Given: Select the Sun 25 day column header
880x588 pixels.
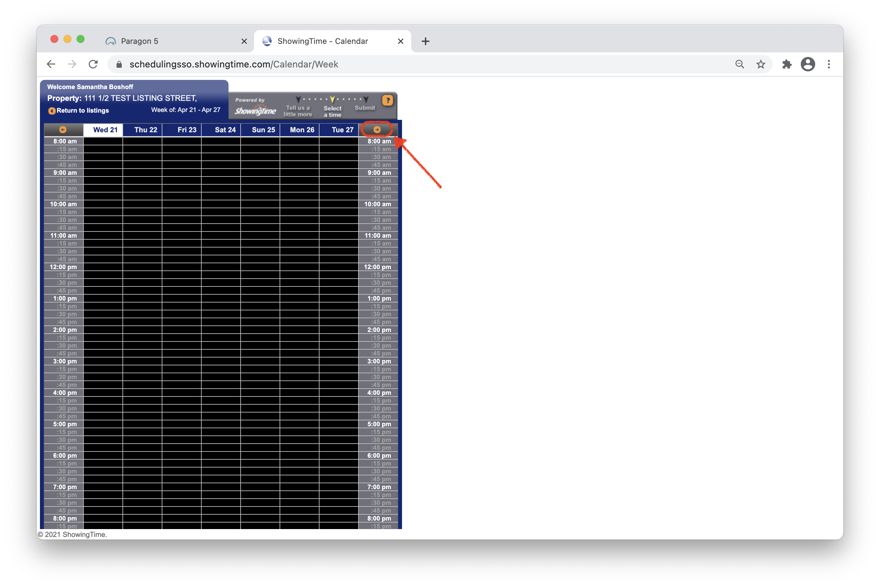Looking at the screenshot, I should [261, 130].
